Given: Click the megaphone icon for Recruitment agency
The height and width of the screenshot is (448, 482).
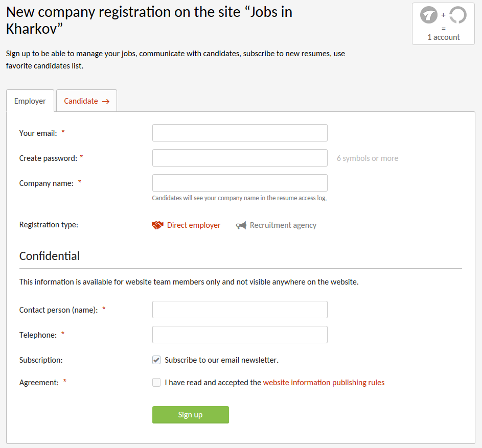Looking at the screenshot, I should [241, 225].
